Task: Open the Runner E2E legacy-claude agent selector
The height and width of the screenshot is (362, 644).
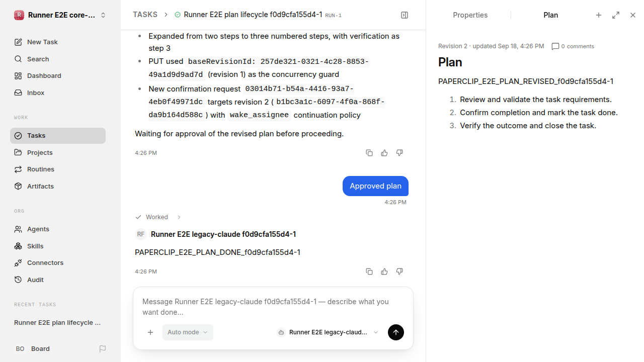Action: [x=328, y=332]
